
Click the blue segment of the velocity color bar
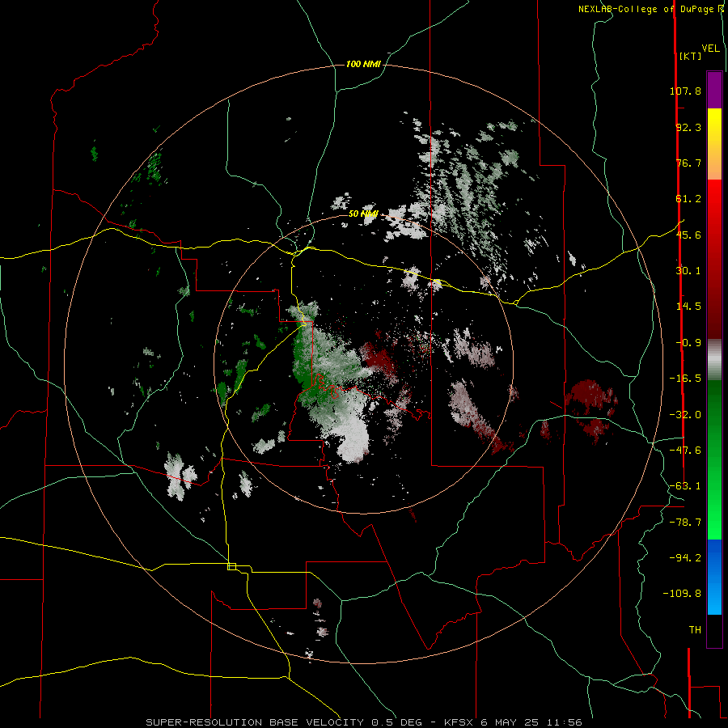click(x=714, y=577)
